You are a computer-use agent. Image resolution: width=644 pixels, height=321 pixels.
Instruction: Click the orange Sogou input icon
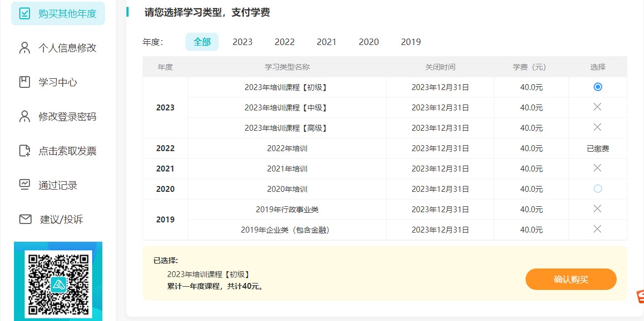tap(640, 296)
